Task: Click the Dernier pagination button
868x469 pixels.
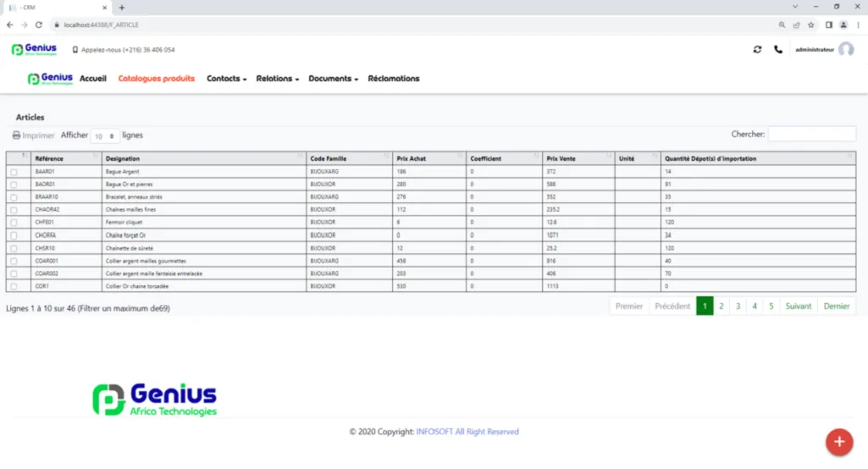Action: point(837,306)
